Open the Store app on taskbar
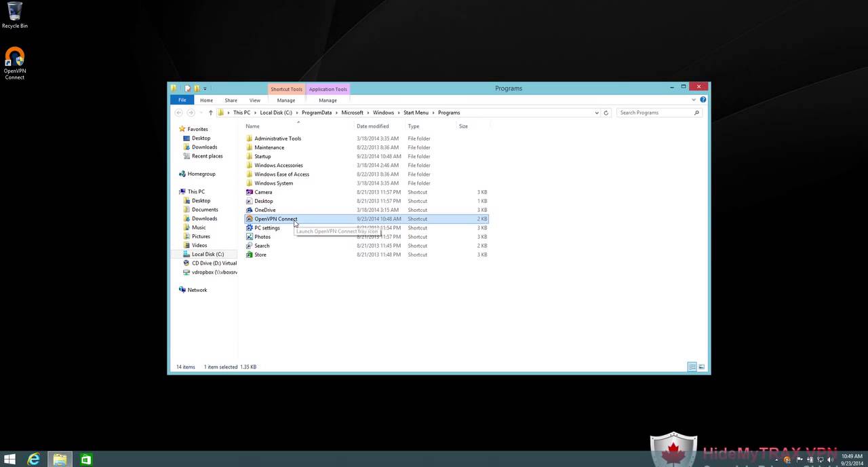 point(86,460)
